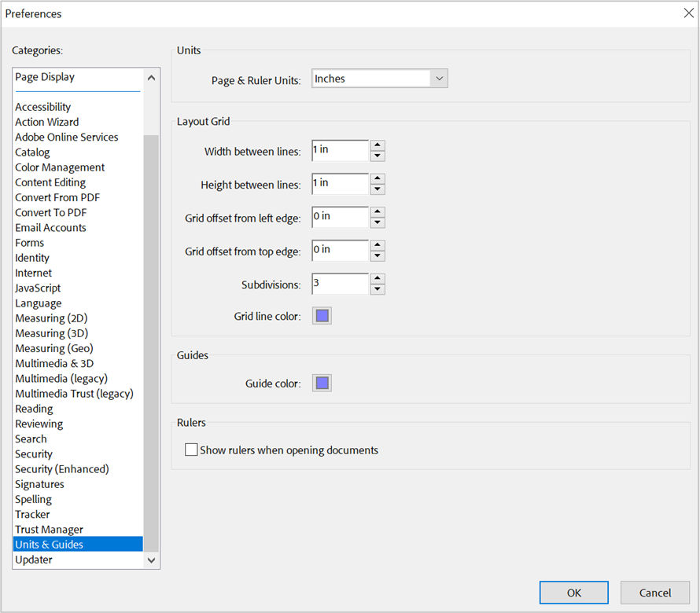Click the Subdivisions input field
This screenshot has width=700, height=613.
340,284
